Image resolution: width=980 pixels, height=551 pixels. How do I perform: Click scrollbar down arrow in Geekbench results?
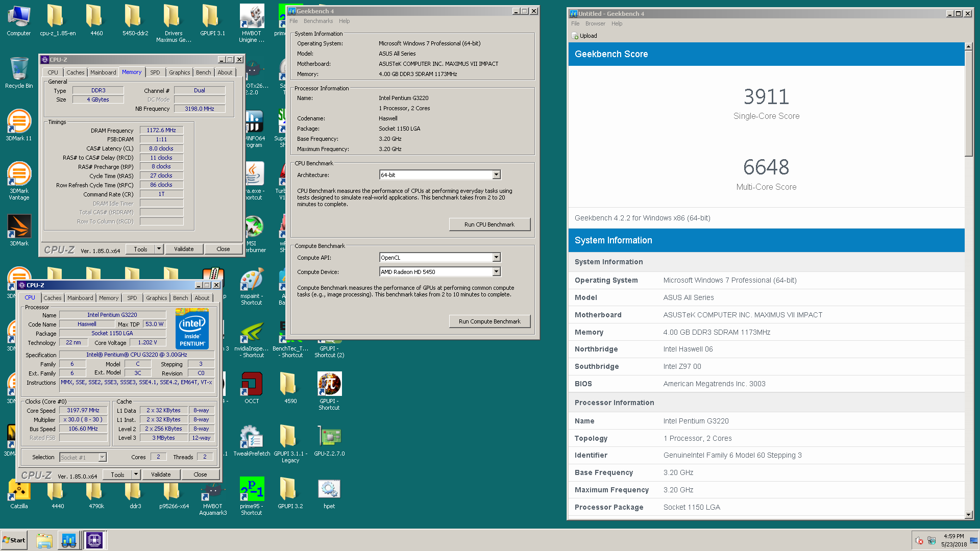pyautogui.click(x=969, y=515)
